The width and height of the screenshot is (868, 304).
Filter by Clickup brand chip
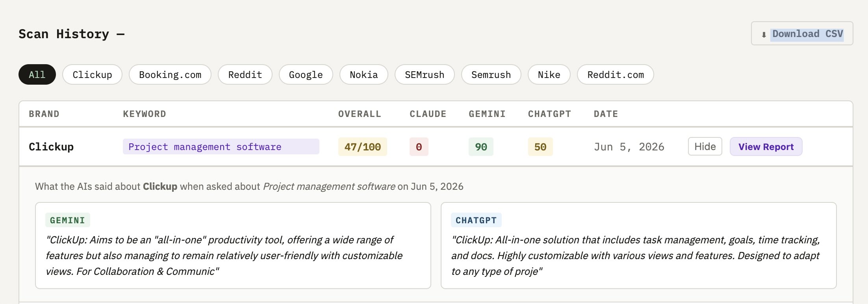click(x=92, y=74)
